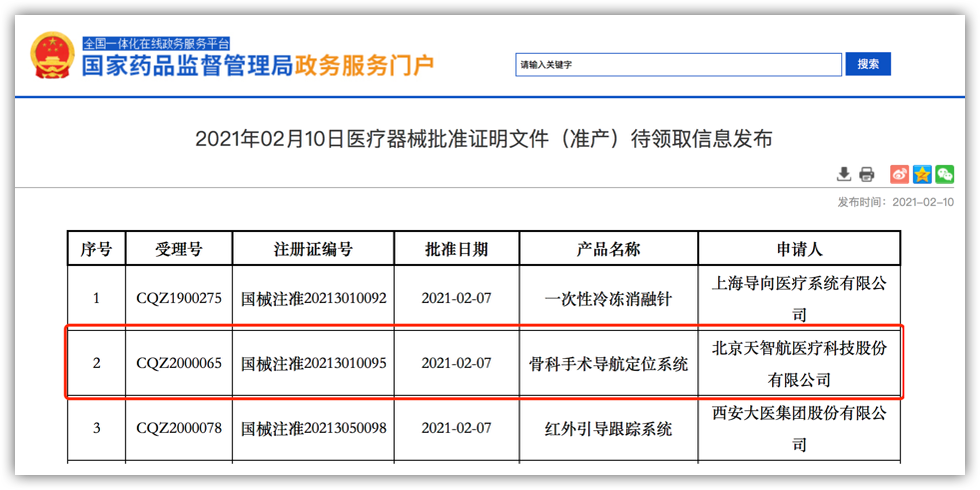
Task: Click registration number 国械注准20213010092
Action: pyautogui.click(x=314, y=299)
